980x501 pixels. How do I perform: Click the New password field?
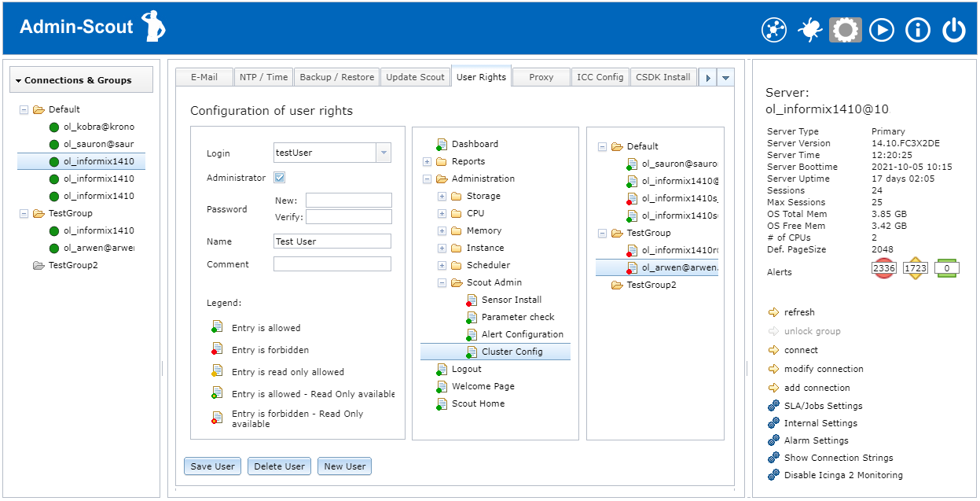(349, 201)
